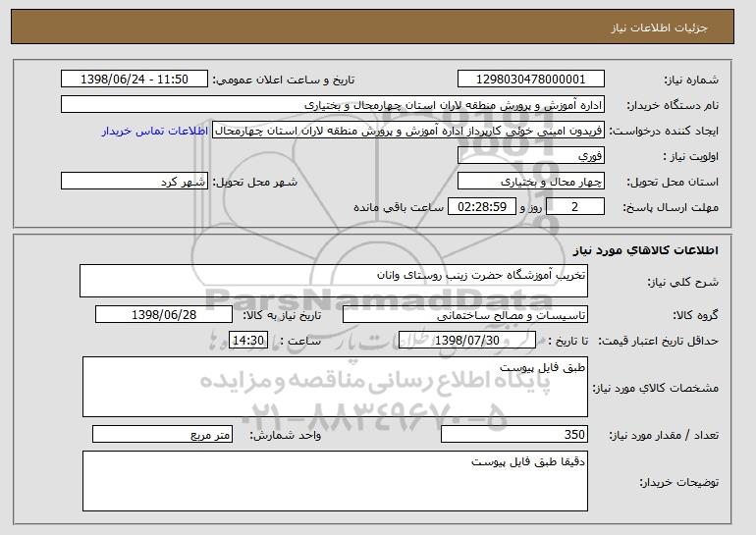Click the استان محل تحویل field

pyautogui.click(x=531, y=182)
